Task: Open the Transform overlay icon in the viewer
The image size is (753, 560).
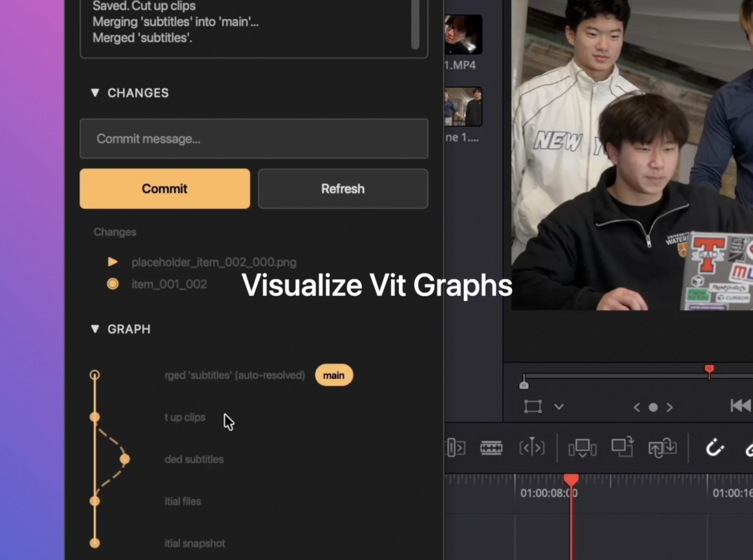Action: click(533, 406)
